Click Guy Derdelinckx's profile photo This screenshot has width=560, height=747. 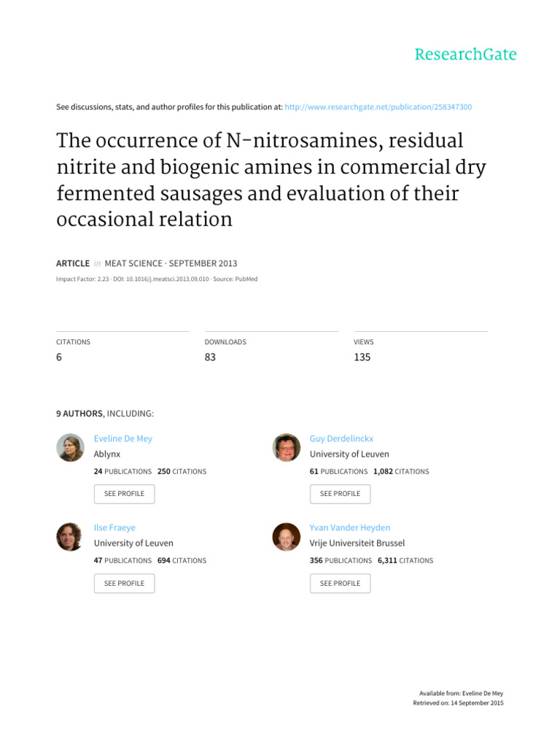pyautogui.click(x=287, y=447)
